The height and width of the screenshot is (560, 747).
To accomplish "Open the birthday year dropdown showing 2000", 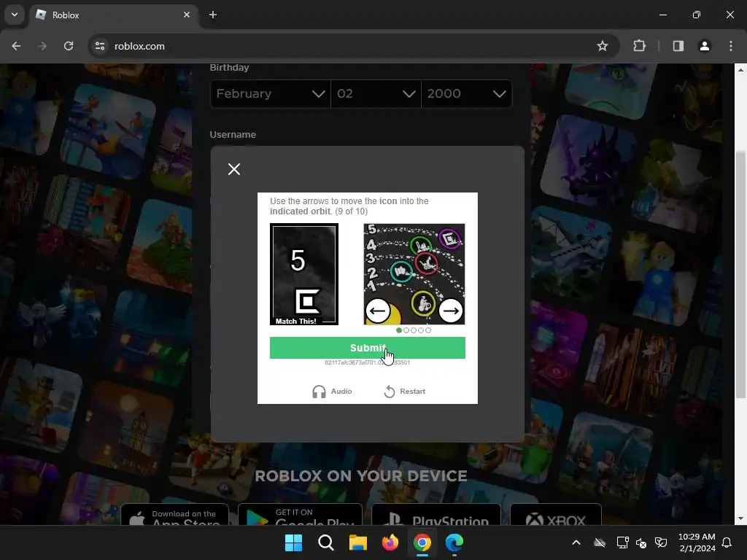I will click(x=466, y=94).
